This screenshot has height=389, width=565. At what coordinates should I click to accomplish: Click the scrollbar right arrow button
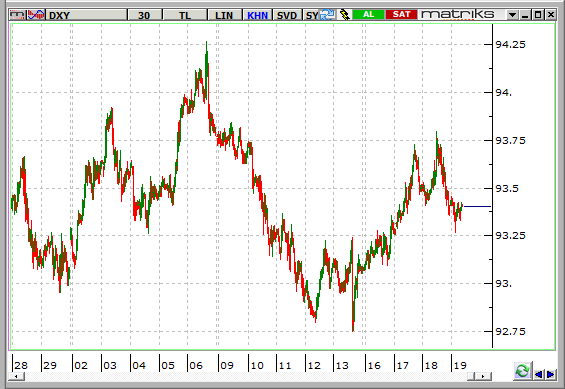[x=483, y=376]
